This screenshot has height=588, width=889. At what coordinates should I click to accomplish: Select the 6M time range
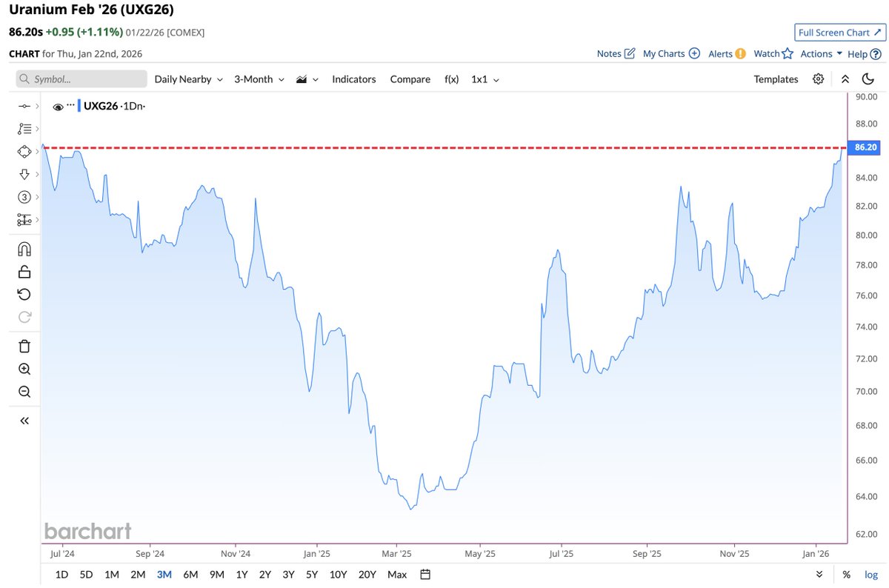click(190, 574)
